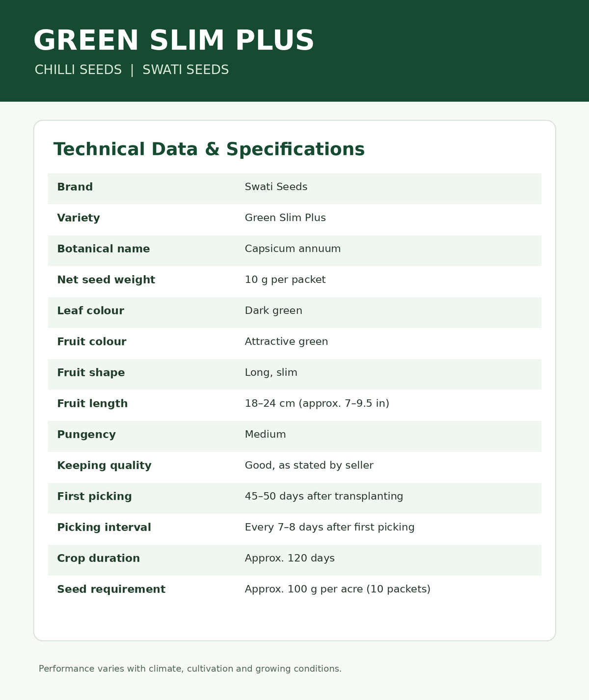Select the Dark green value

pos(273,311)
